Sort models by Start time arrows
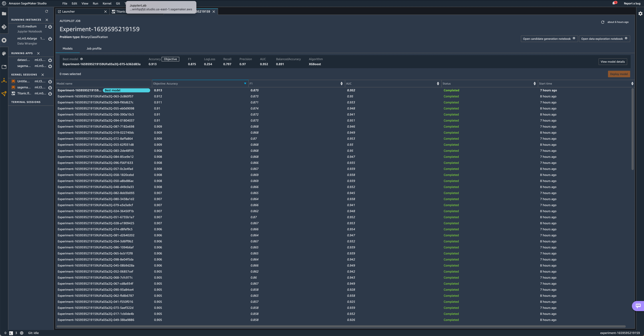The image size is (644, 336). coord(632,84)
